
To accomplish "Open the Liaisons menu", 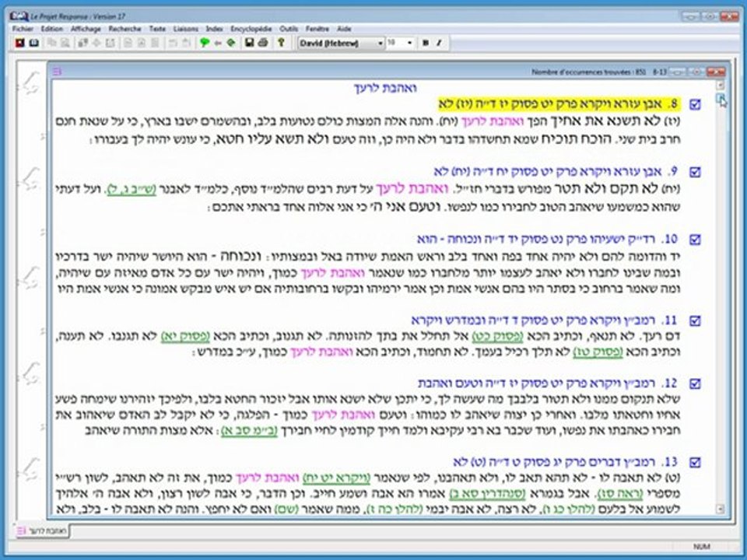I will (x=186, y=29).
